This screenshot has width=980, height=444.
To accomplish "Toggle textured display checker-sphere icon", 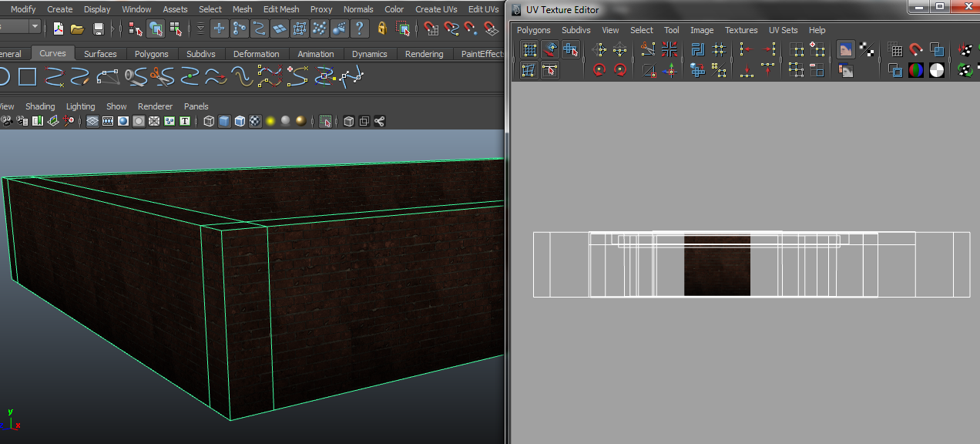I will point(255,121).
